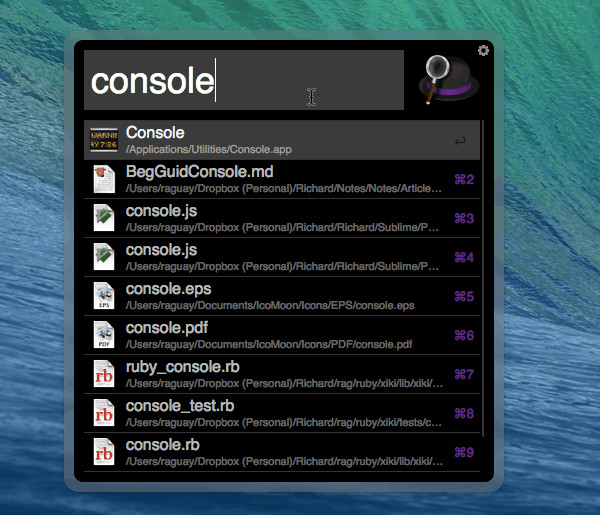Click the console.eps file icon
Image resolution: width=600 pixels, height=515 pixels.
pos(104,296)
